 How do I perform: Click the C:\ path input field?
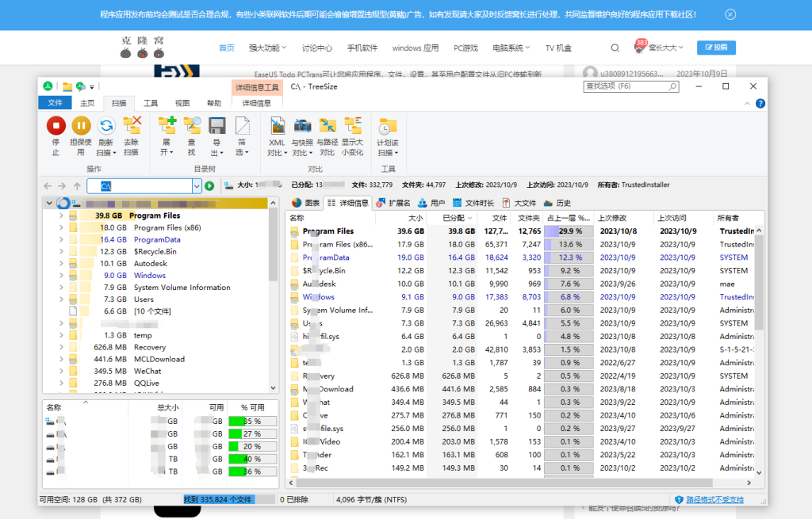(x=140, y=185)
